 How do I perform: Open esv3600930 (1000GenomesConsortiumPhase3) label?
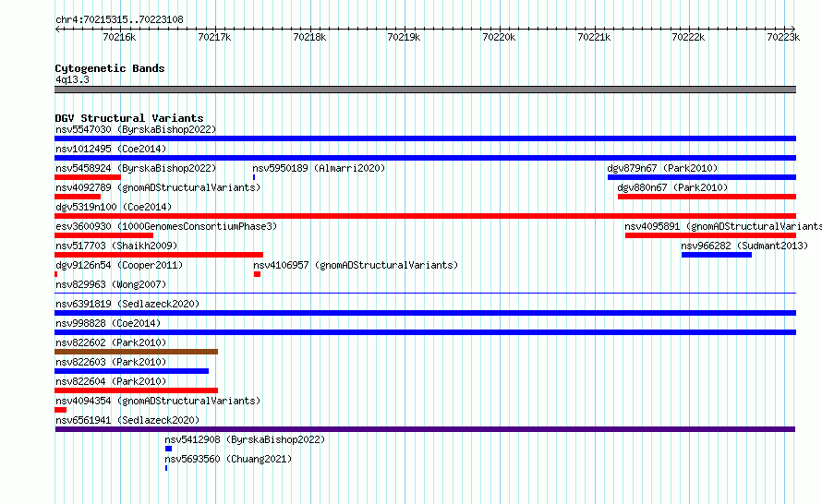point(166,226)
